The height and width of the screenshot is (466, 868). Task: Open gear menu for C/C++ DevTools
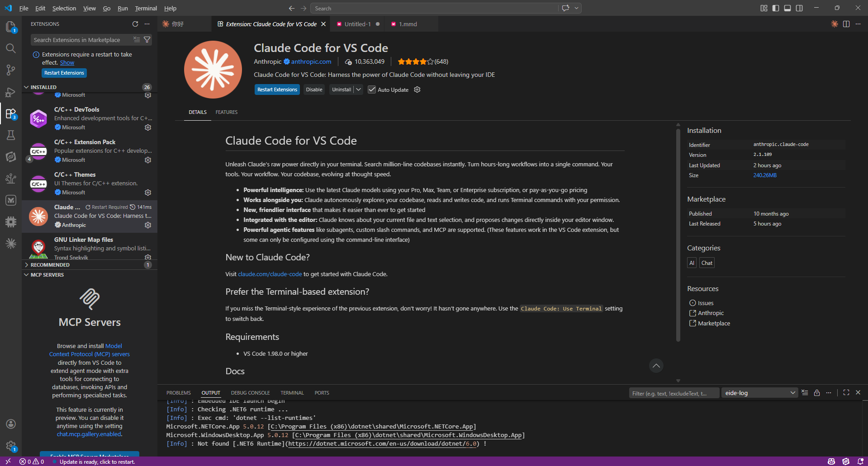(148, 127)
